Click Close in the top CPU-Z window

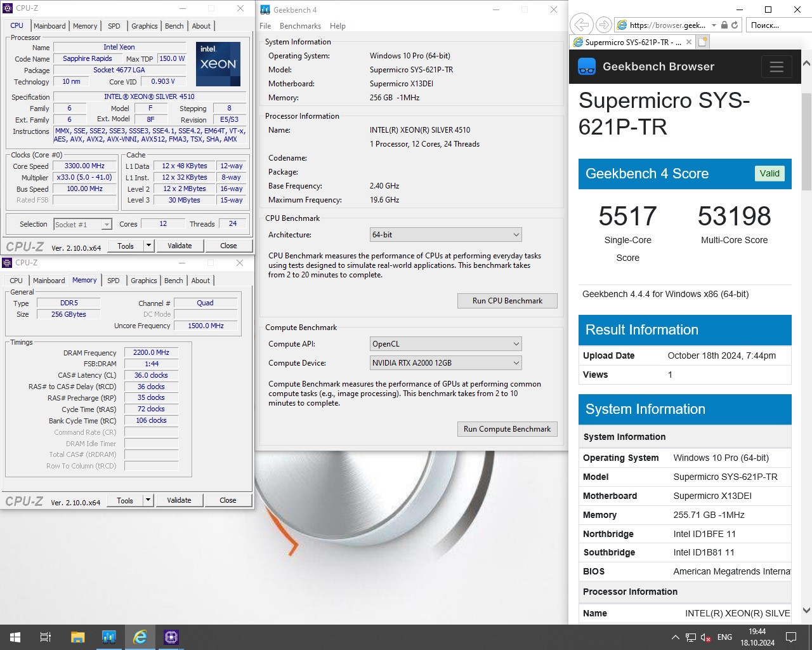point(228,246)
